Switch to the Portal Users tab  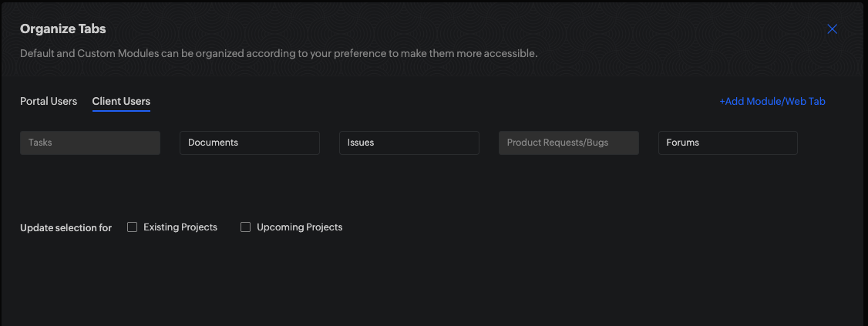coord(49,101)
